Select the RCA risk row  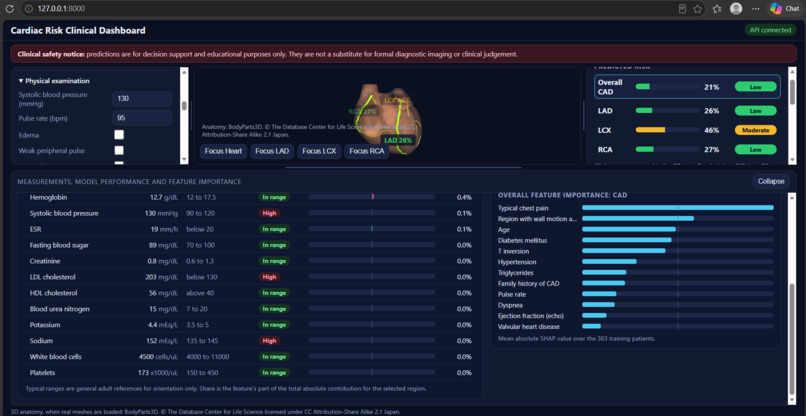pyautogui.click(x=687, y=150)
